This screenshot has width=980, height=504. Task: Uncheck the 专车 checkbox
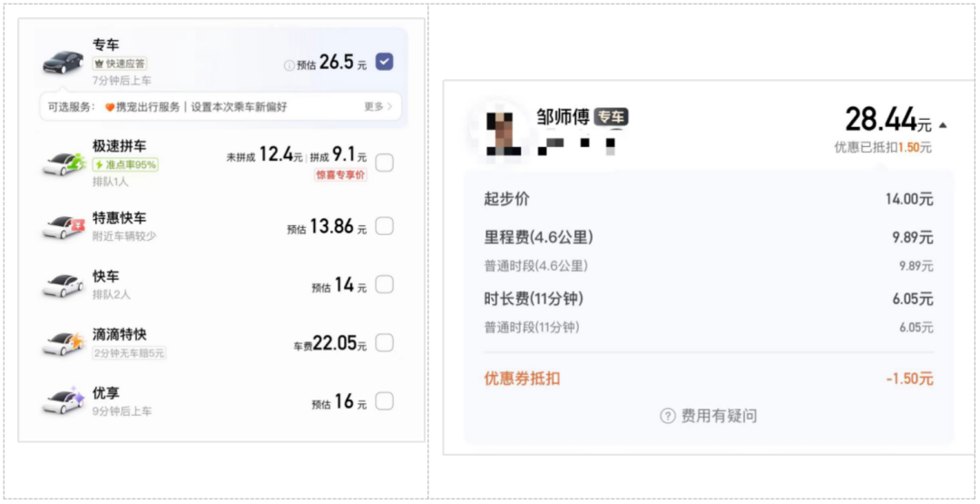[385, 62]
